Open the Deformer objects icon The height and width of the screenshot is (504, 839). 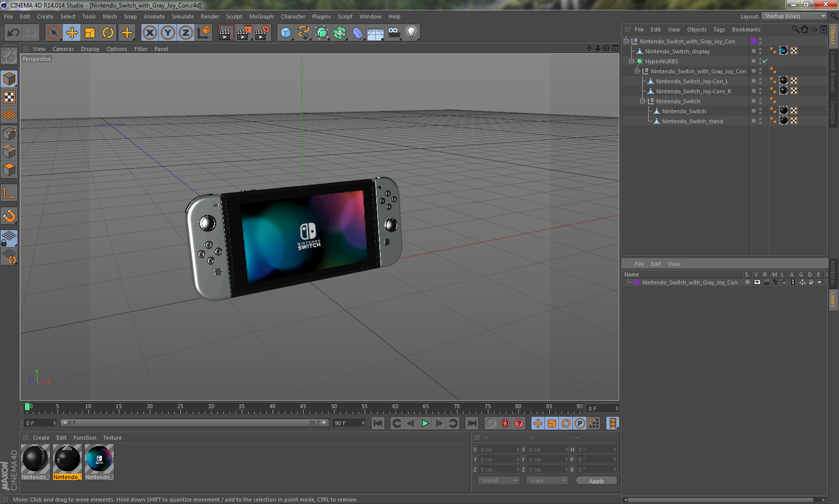coord(358,33)
